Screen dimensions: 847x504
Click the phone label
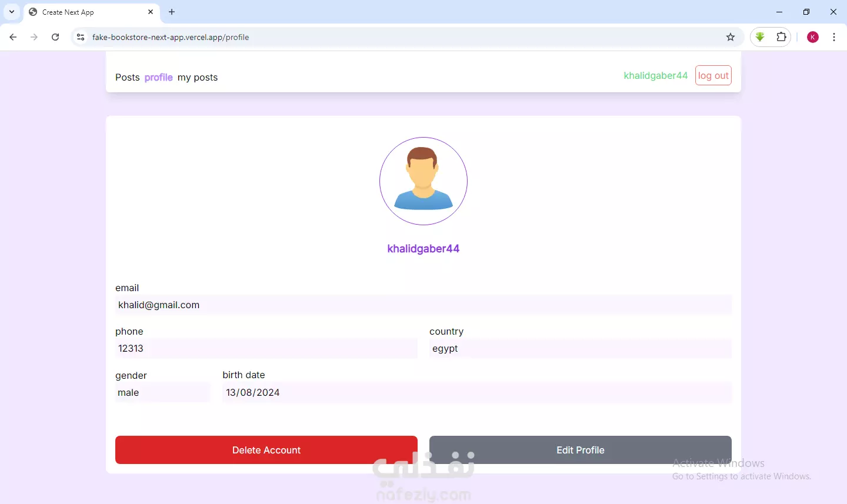point(129,331)
